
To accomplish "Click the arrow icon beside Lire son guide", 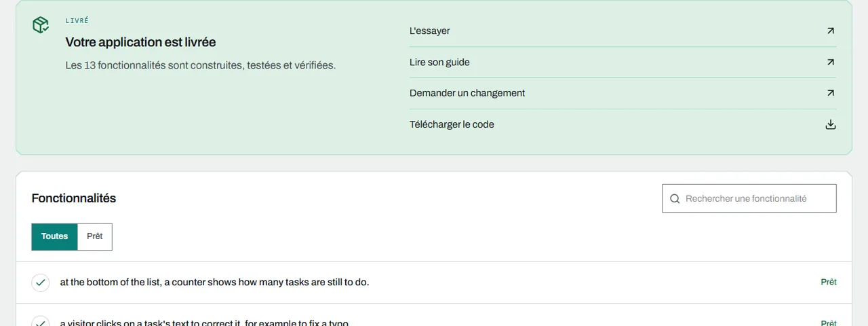I will pos(831,62).
